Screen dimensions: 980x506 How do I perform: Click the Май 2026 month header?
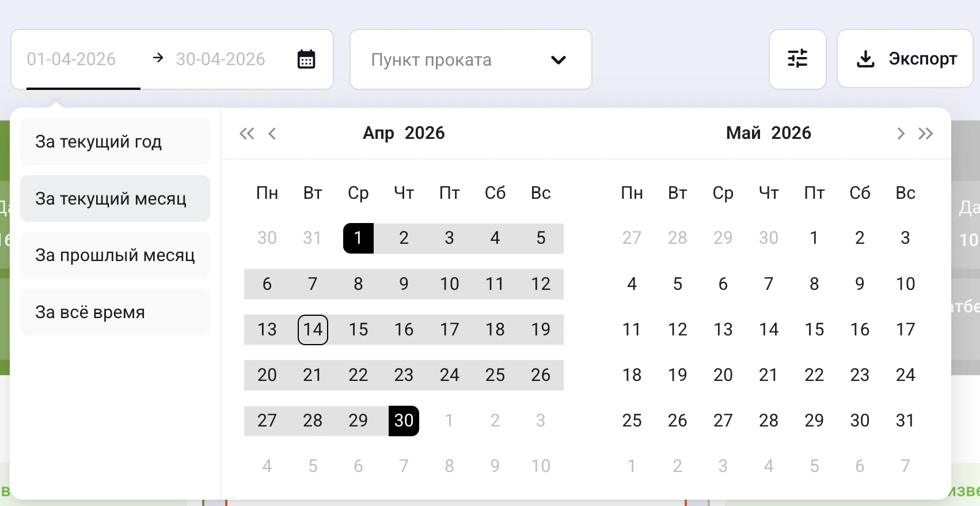[x=768, y=133]
